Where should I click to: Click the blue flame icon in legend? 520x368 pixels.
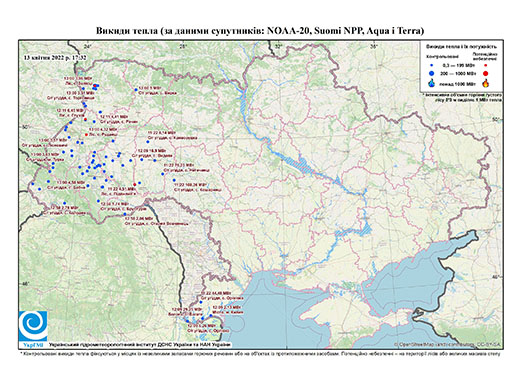pyautogui.click(x=431, y=83)
